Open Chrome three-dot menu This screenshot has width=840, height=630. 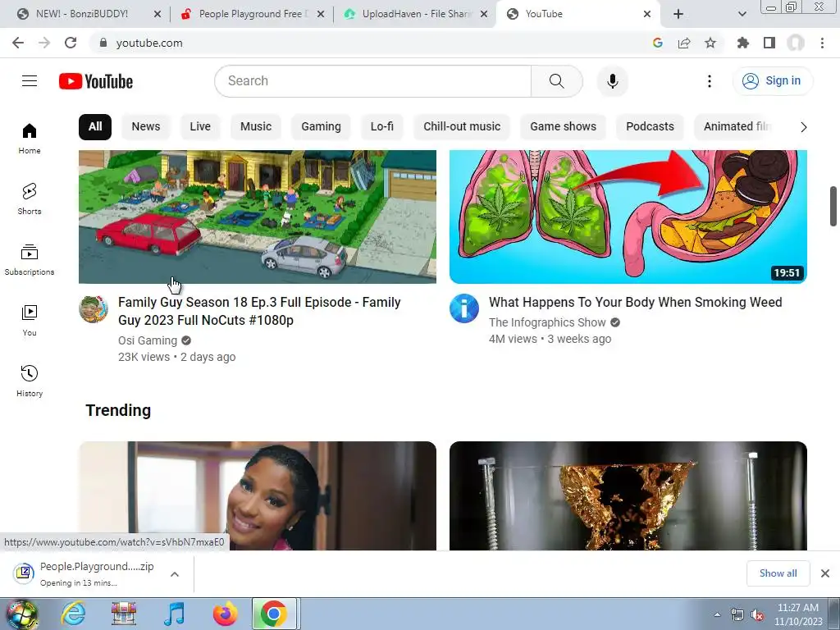click(x=822, y=43)
